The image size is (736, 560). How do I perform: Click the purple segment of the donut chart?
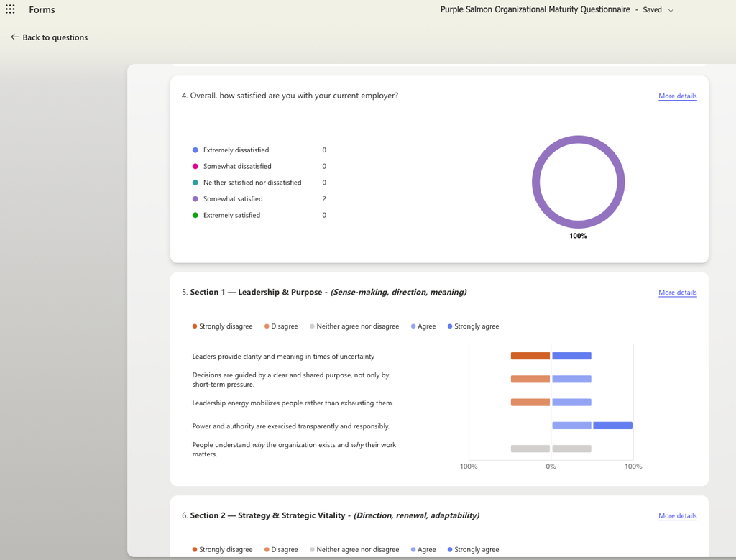click(578, 138)
